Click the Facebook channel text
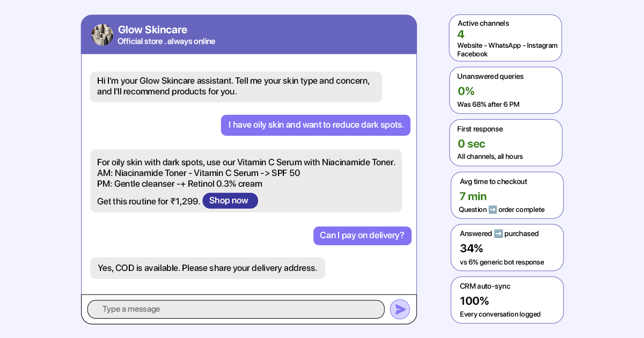The image size is (644, 338). pos(472,54)
